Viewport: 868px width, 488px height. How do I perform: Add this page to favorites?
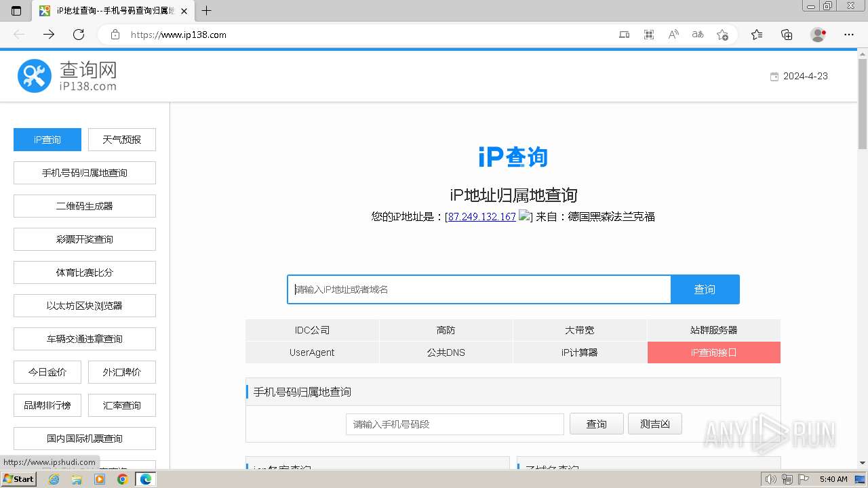click(722, 35)
